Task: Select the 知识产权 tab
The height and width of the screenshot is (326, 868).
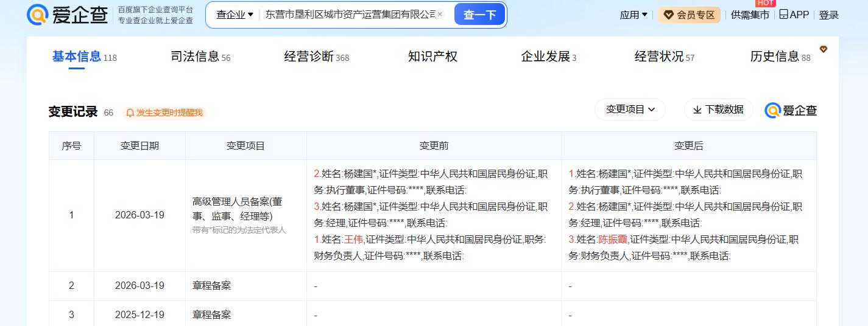Action: point(432,57)
